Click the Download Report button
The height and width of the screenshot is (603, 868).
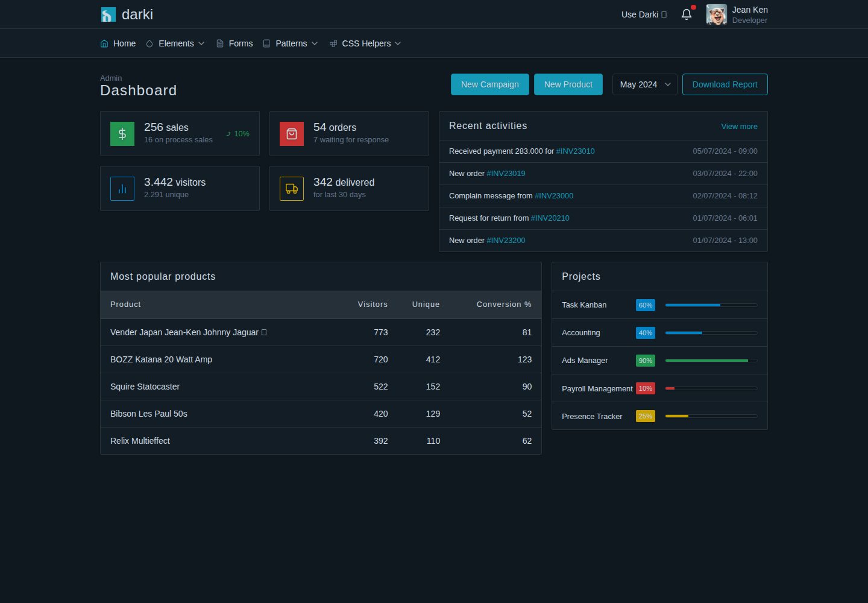pos(725,84)
